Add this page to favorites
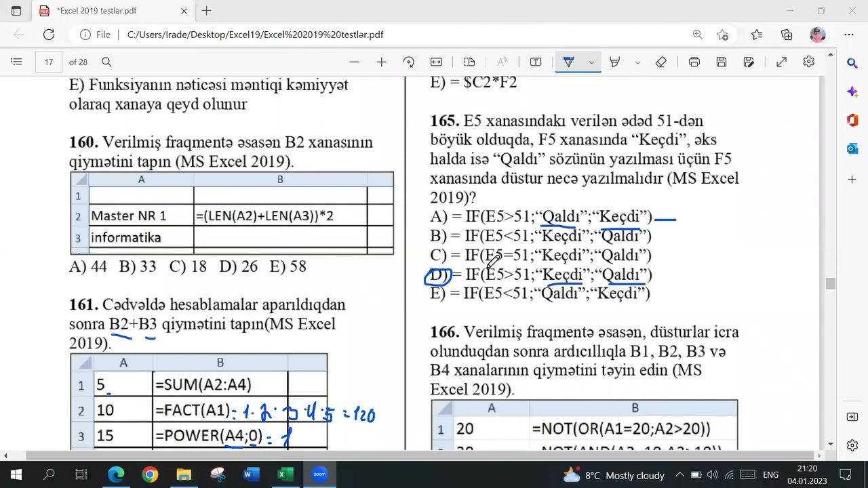 click(722, 35)
